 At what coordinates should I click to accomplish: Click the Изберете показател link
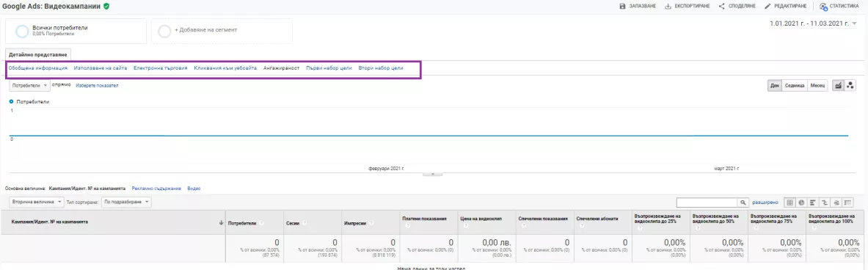click(x=97, y=86)
